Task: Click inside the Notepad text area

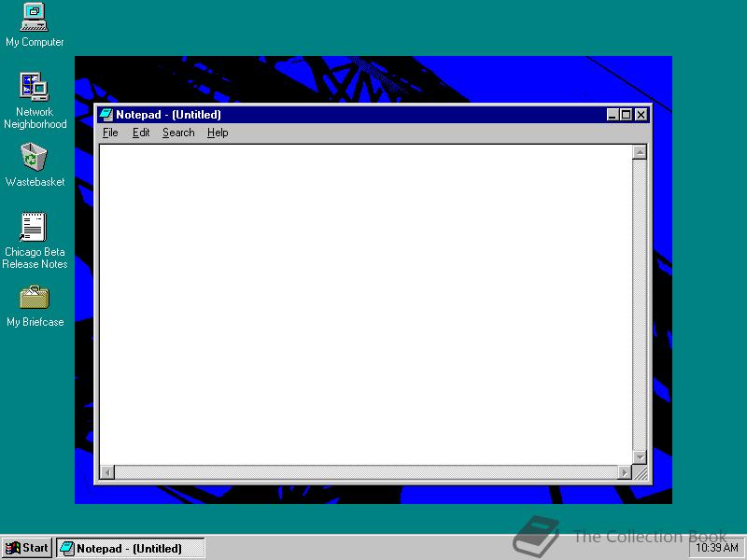Action: click(x=365, y=305)
